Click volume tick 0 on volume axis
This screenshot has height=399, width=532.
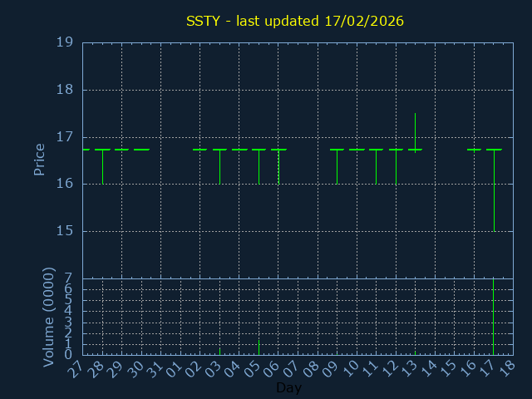pos(68,355)
